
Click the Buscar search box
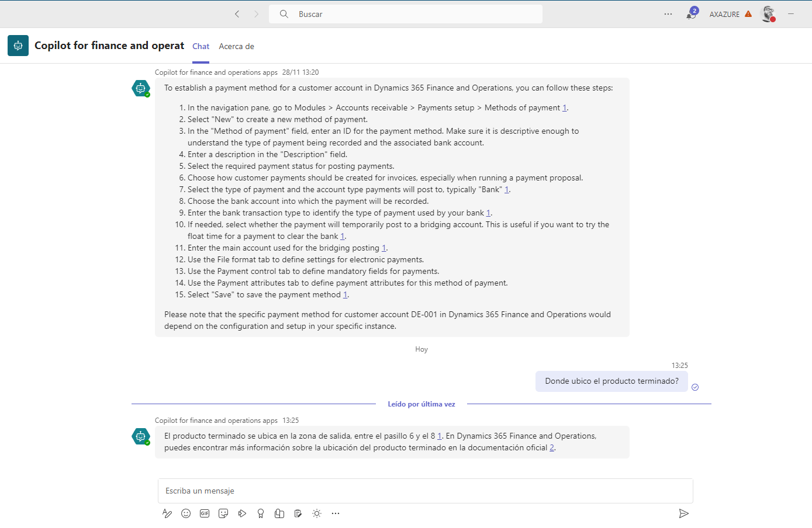pyautogui.click(x=406, y=14)
